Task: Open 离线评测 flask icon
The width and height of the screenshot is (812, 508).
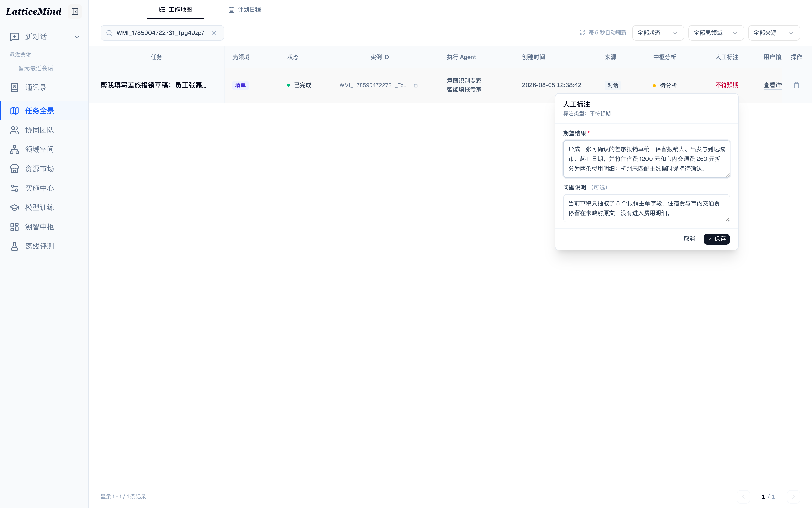Action: [x=14, y=246]
